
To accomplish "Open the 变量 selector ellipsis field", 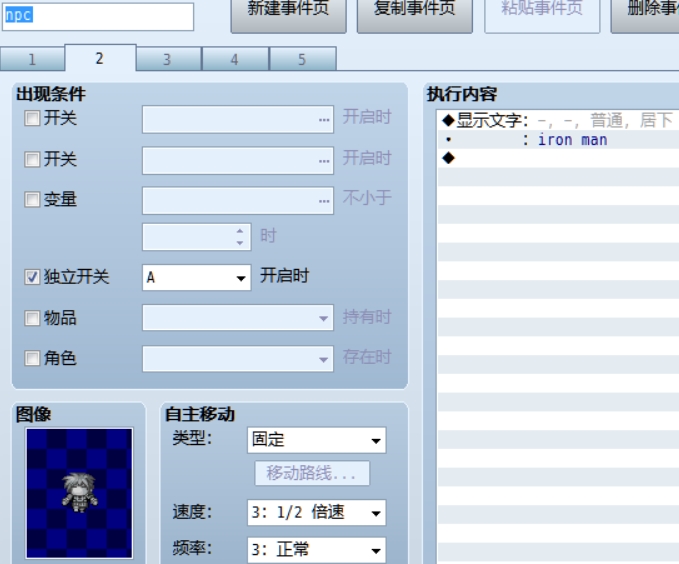I will (x=238, y=201).
